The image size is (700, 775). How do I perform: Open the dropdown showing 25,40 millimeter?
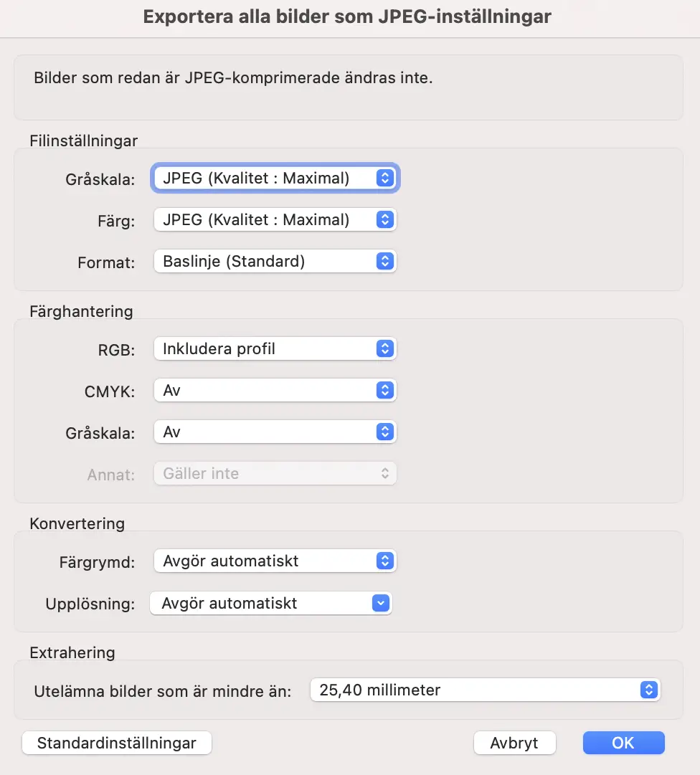(x=484, y=690)
